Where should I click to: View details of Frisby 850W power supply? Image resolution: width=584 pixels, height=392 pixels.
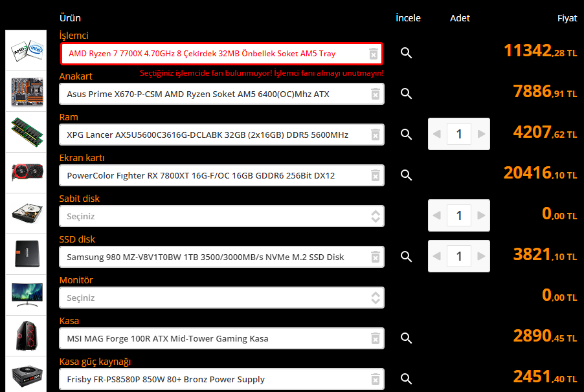[x=406, y=378]
